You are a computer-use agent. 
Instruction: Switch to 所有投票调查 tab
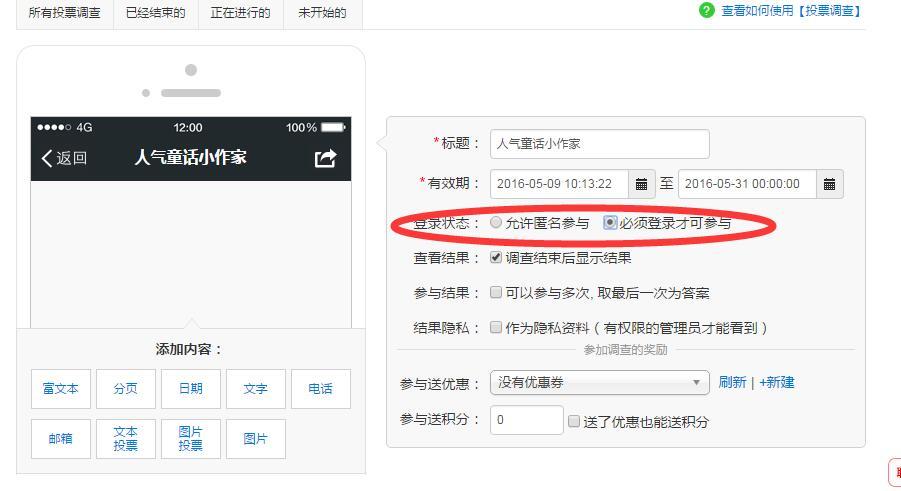pos(64,13)
